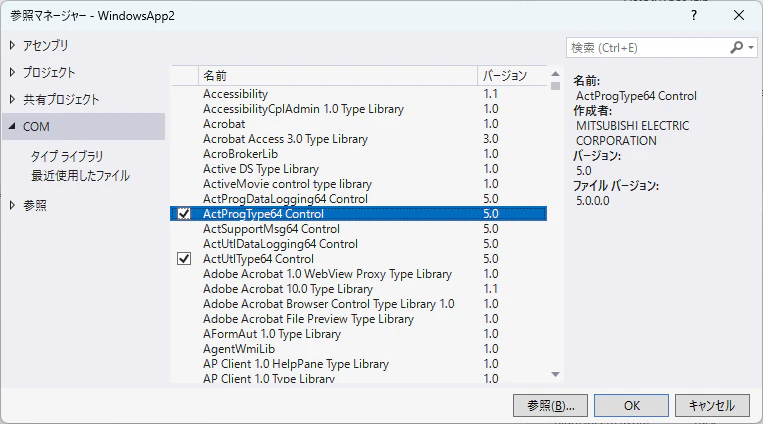
Task: Select 最近使用したファイル under COM
Action: [x=81, y=175]
